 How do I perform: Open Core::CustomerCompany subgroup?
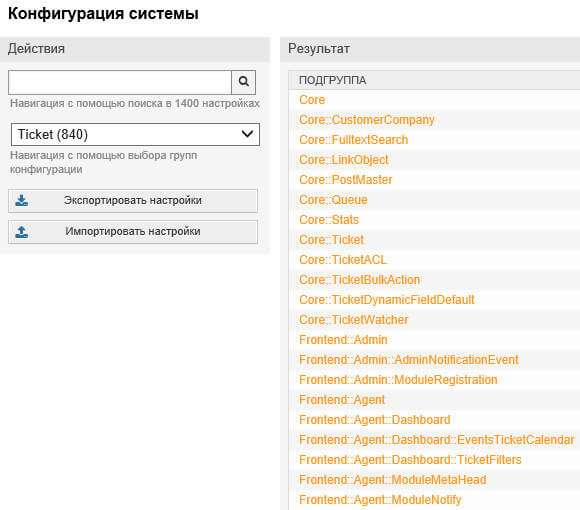point(367,120)
